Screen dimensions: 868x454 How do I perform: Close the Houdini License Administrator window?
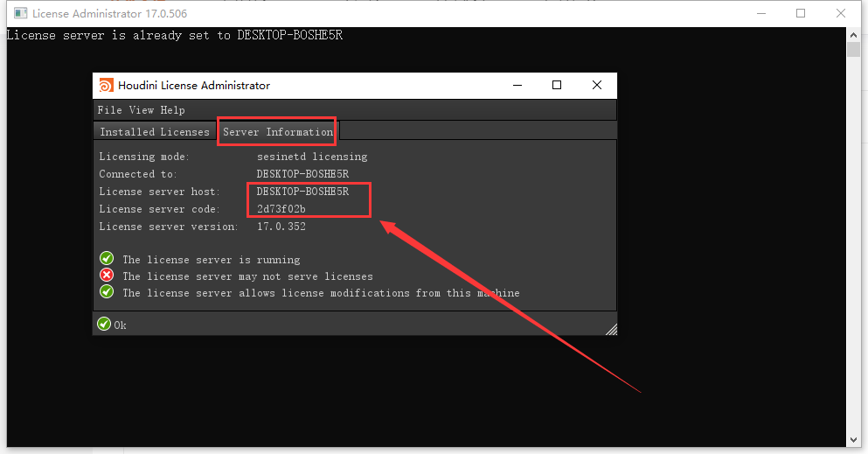click(x=597, y=85)
